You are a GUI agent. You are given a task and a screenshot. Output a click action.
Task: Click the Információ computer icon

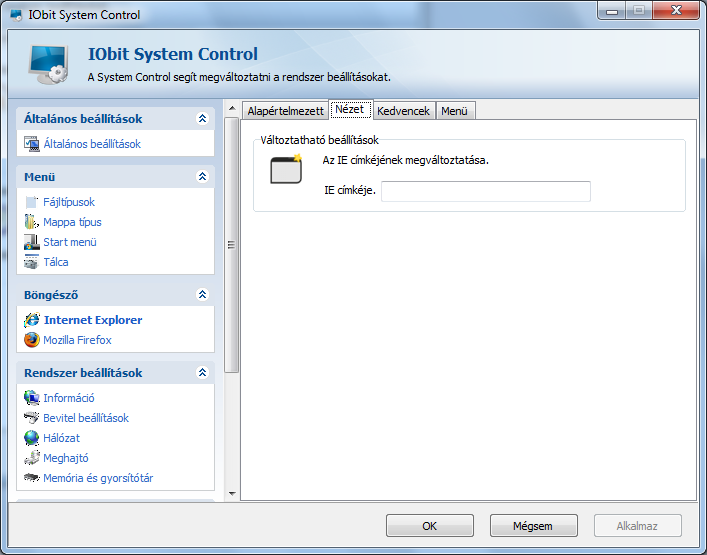32,398
